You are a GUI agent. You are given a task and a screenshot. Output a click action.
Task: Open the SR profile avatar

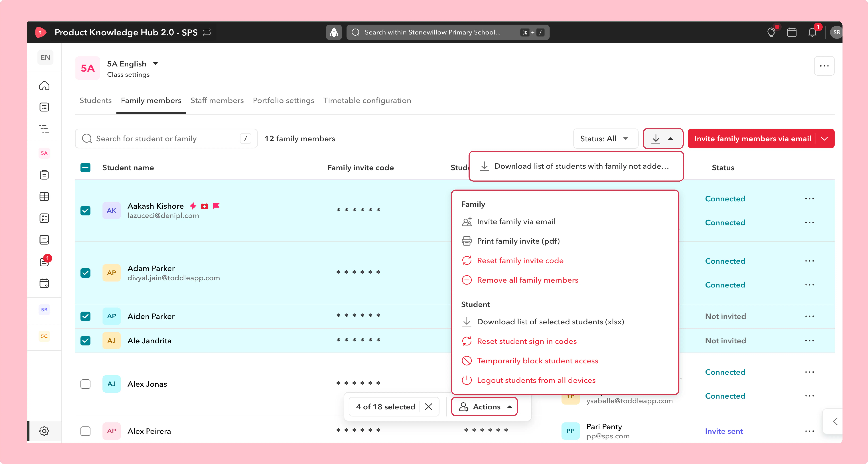coord(836,32)
